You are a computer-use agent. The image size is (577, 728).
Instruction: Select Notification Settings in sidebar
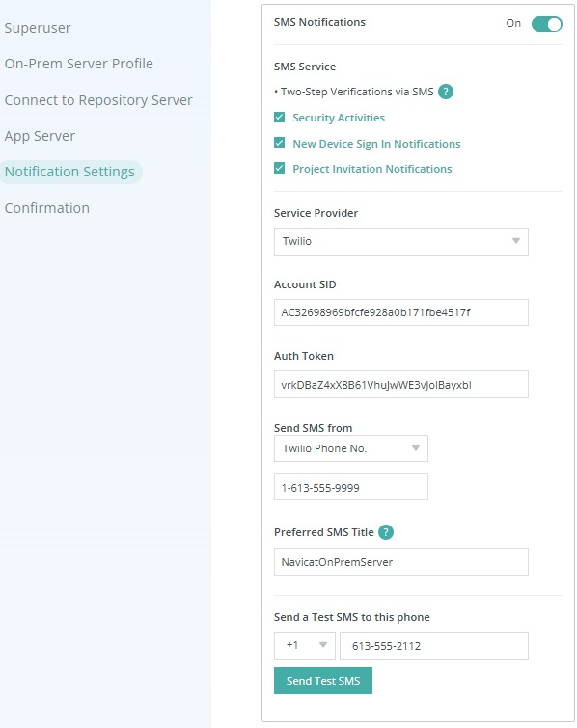click(x=69, y=172)
